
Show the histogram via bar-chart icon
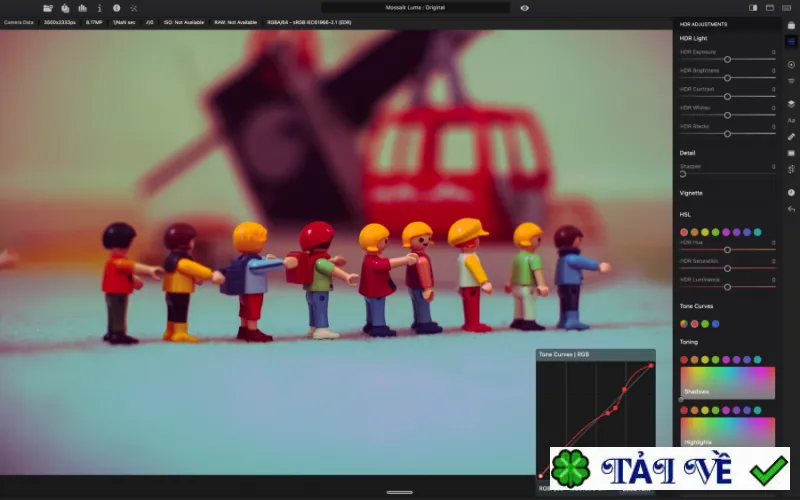[83, 8]
